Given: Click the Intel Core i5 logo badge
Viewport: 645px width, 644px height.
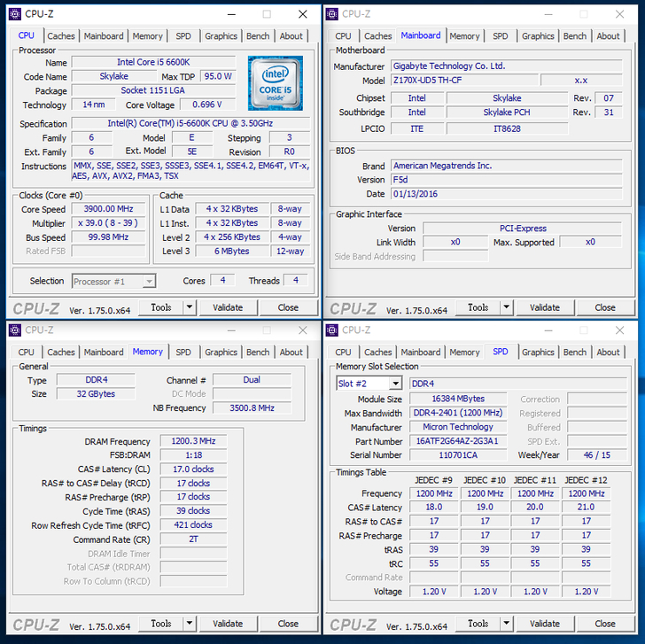Looking at the screenshot, I should (276, 83).
